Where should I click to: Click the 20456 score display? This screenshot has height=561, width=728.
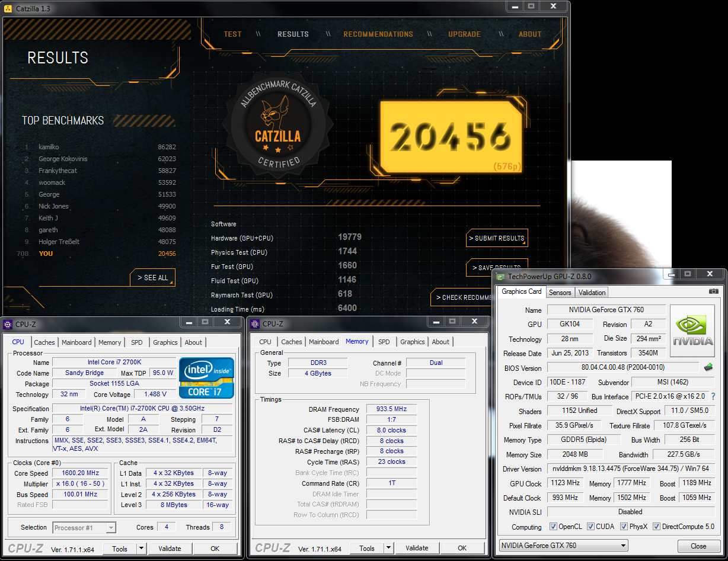[451, 137]
